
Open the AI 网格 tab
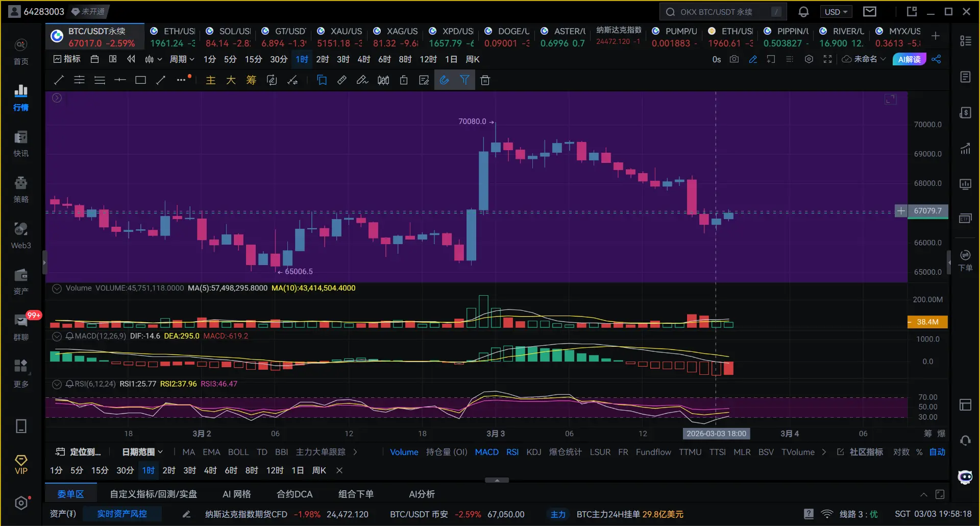click(237, 494)
